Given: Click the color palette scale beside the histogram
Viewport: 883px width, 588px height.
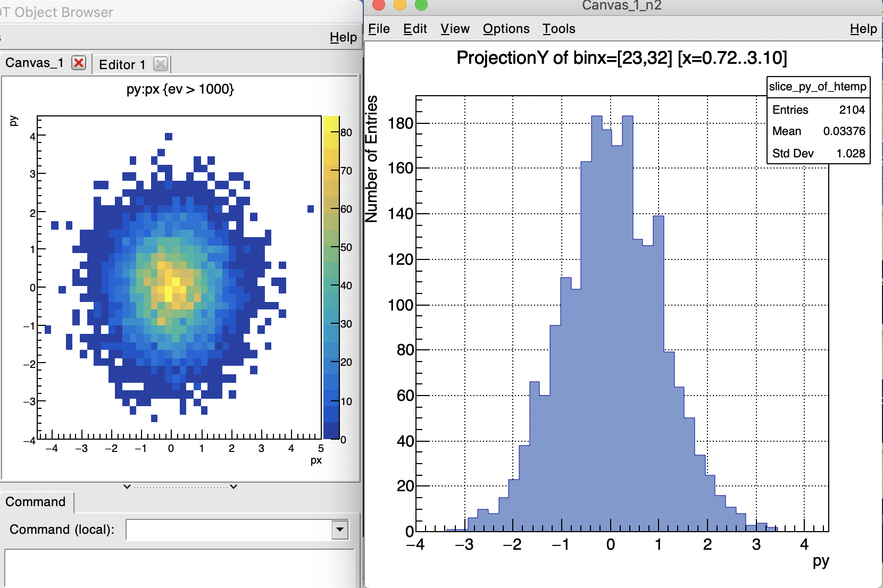Looking at the screenshot, I should [x=331, y=278].
